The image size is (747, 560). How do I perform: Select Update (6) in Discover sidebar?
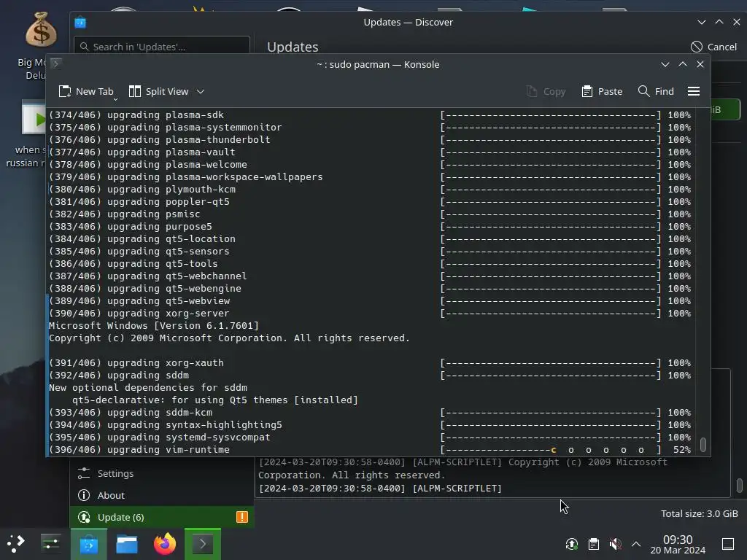[x=162, y=517]
